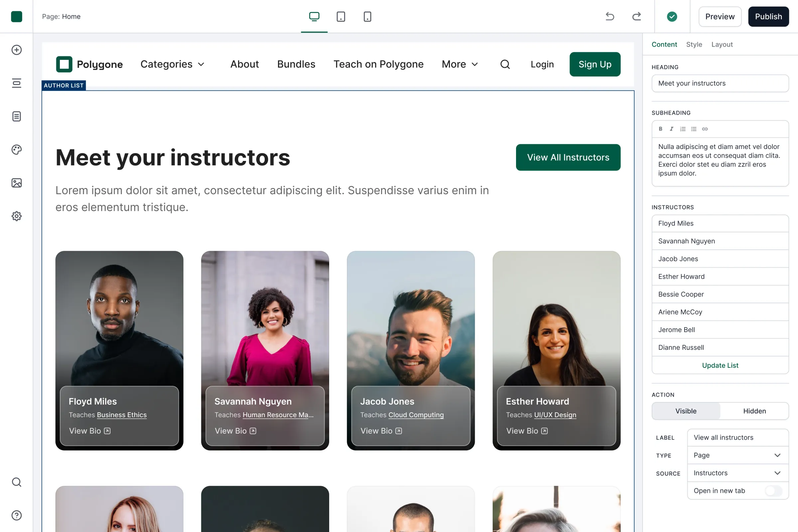Open the Source dropdown showing Instructors

click(x=737, y=473)
